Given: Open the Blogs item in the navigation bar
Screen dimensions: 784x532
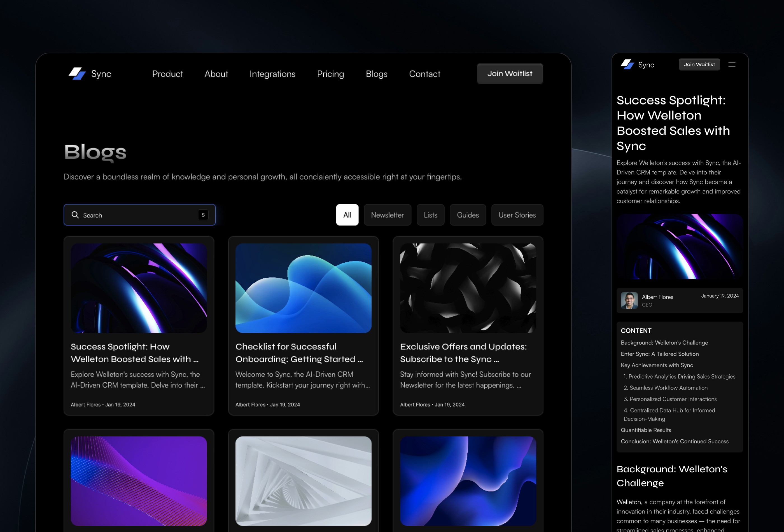Looking at the screenshot, I should click(377, 74).
